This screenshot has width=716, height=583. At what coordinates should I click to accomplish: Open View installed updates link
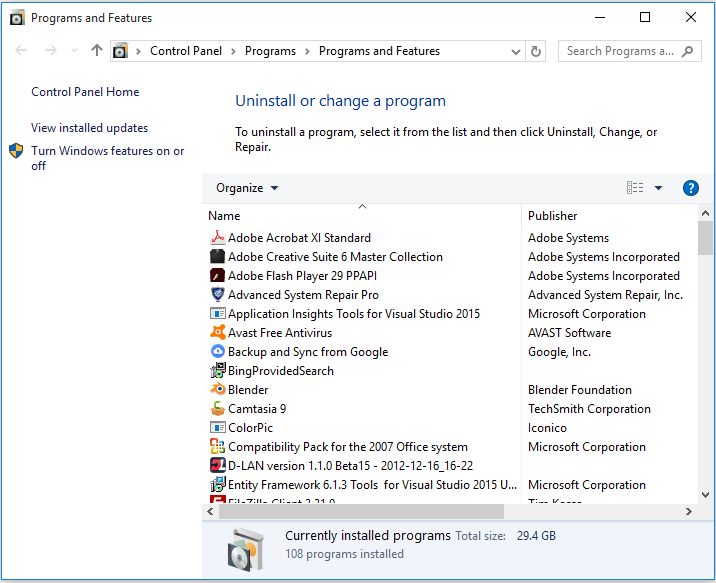(x=90, y=128)
